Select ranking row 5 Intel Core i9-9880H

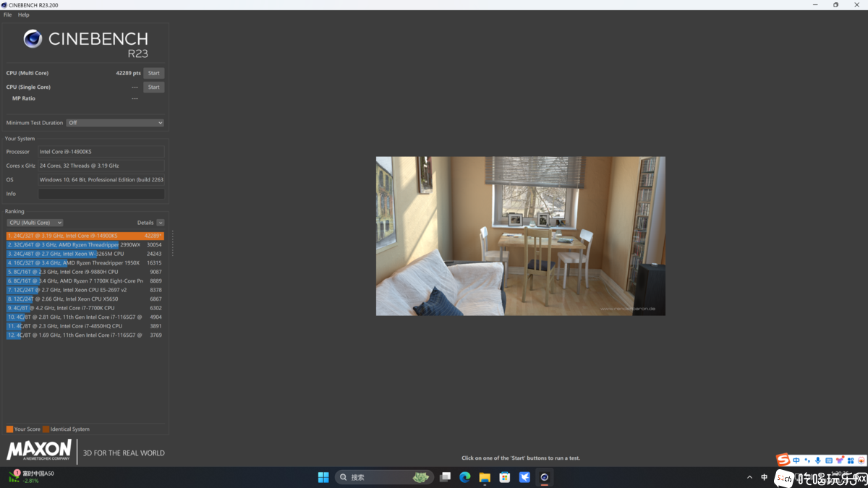pos(85,272)
